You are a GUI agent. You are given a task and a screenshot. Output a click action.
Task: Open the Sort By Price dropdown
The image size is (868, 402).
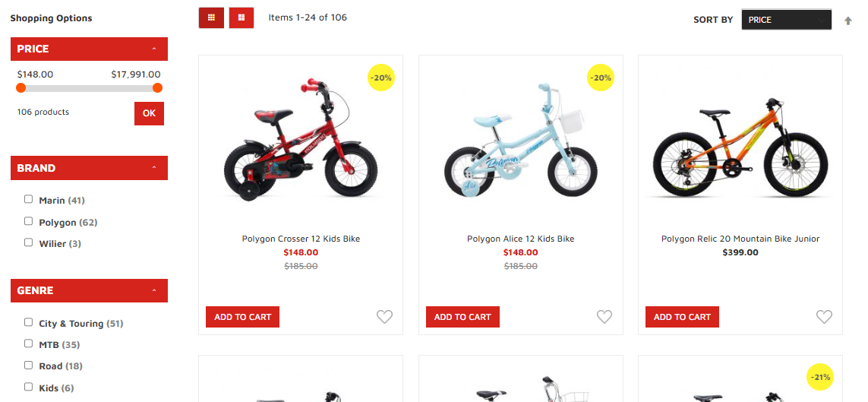point(786,20)
